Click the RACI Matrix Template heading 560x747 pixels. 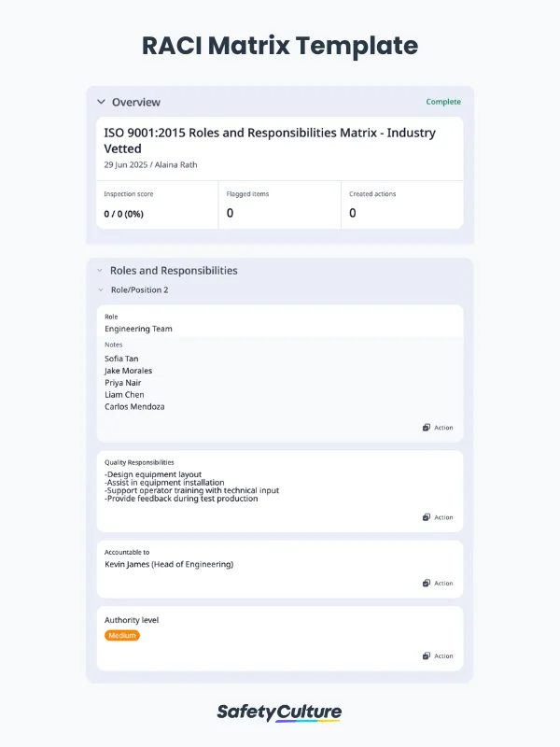279,46
